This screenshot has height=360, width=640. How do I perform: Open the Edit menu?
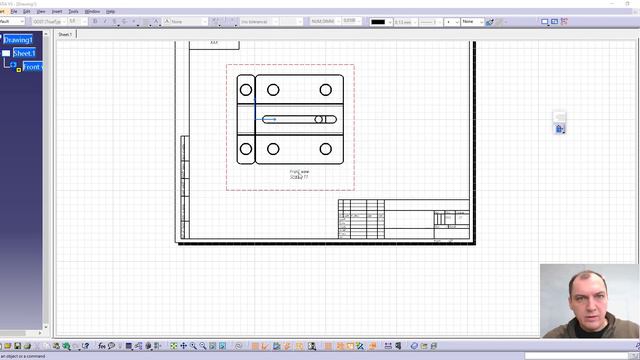[27, 11]
